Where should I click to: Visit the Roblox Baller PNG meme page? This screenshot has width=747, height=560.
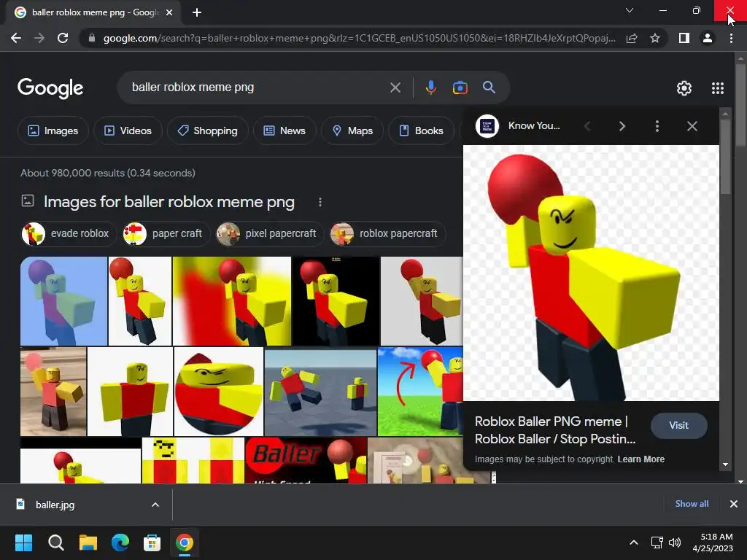[679, 425]
